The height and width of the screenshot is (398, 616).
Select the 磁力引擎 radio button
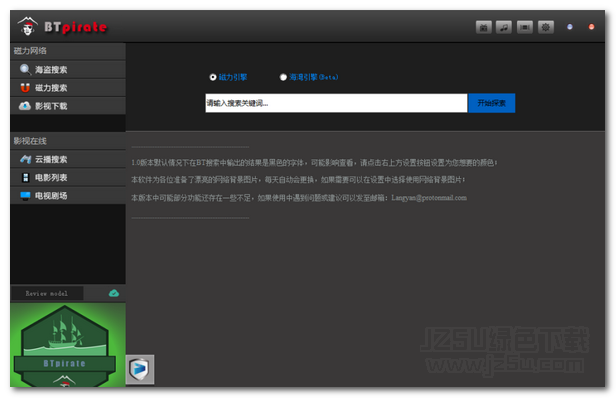213,77
